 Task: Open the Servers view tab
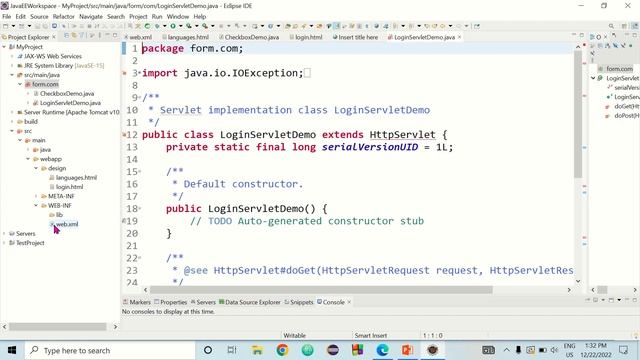coord(203,302)
